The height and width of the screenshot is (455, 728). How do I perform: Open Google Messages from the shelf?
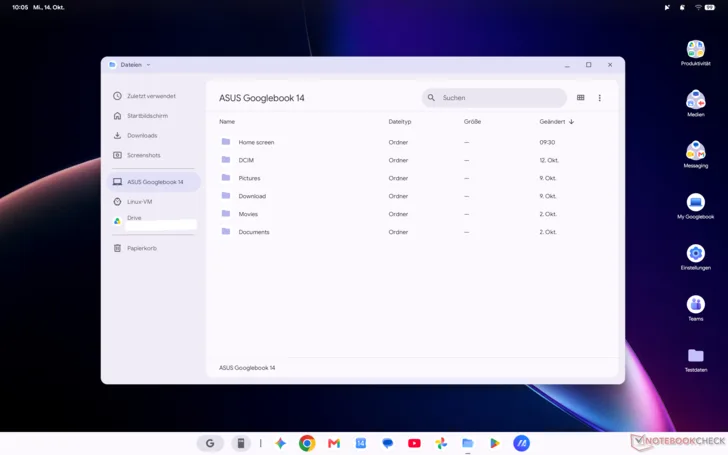tap(387, 443)
